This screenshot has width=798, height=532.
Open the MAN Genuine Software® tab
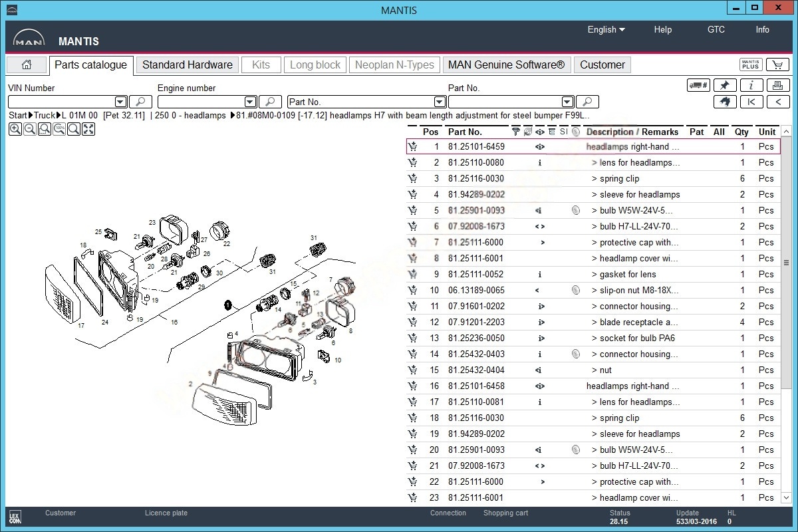[x=506, y=65]
